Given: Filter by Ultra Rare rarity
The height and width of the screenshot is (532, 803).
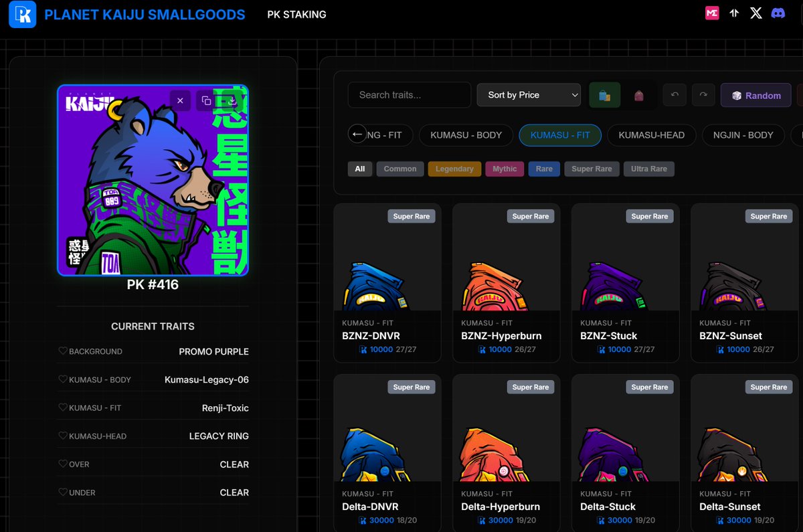Looking at the screenshot, I should [649, 169].
